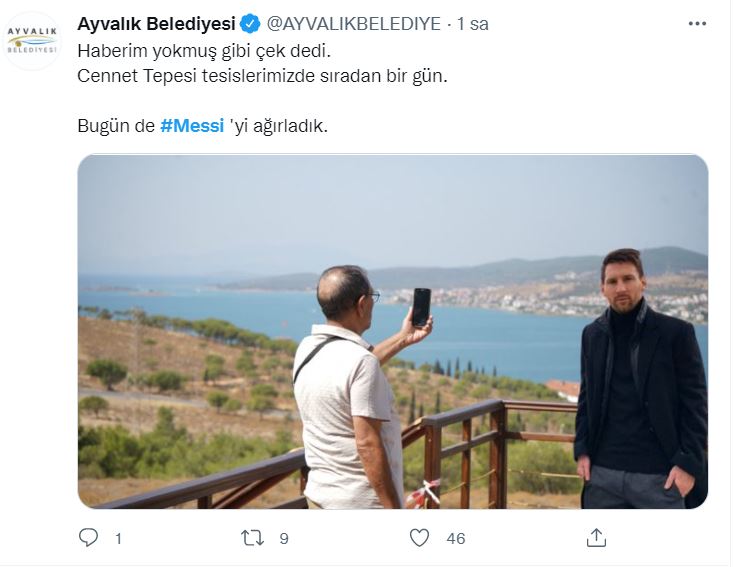Click the smartphone held up in the photo
Screen dimensions: 735x567
[421, 307]
